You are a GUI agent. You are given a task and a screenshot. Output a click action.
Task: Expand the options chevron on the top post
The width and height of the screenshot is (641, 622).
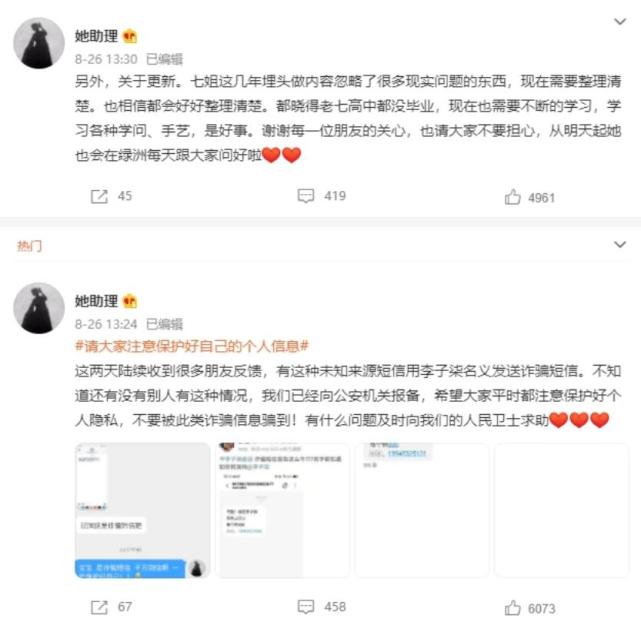[x=620, y=21]
